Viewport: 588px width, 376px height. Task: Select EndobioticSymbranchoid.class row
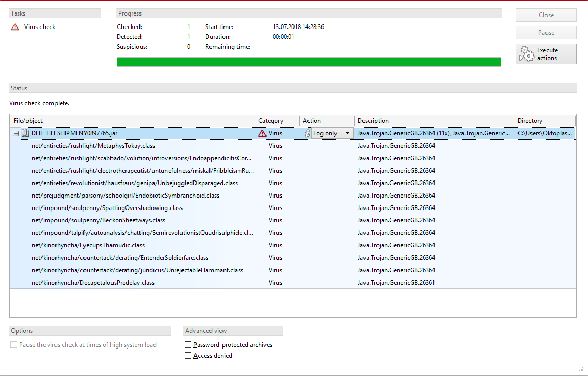(292, 195)
